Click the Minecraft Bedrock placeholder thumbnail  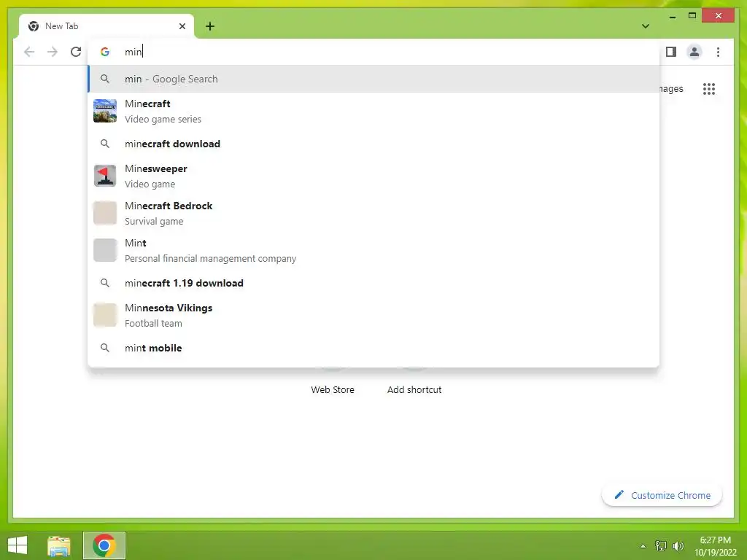[105, 213]
